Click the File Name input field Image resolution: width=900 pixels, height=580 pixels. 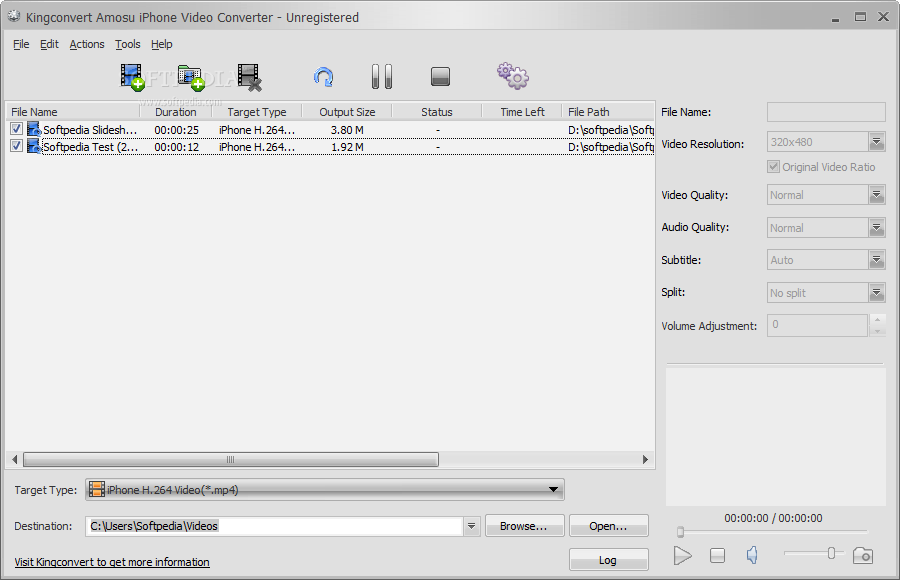coord(826,112)
